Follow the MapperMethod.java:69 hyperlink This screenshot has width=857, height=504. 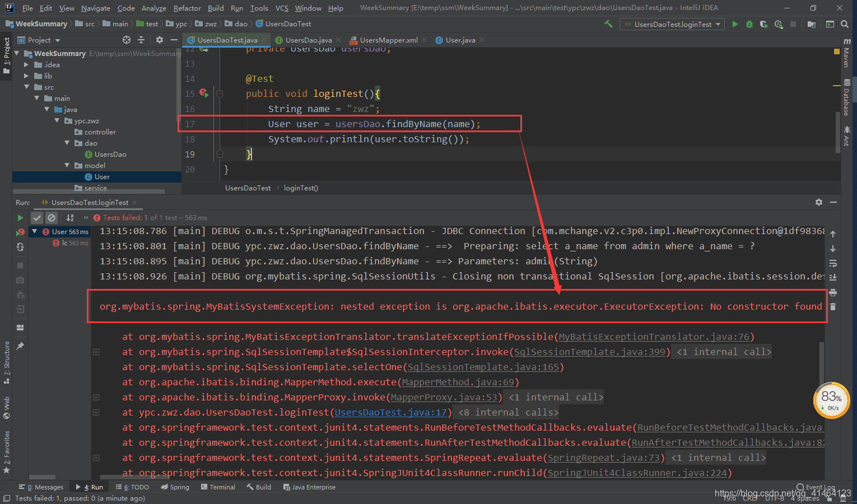tap(458, 382)
